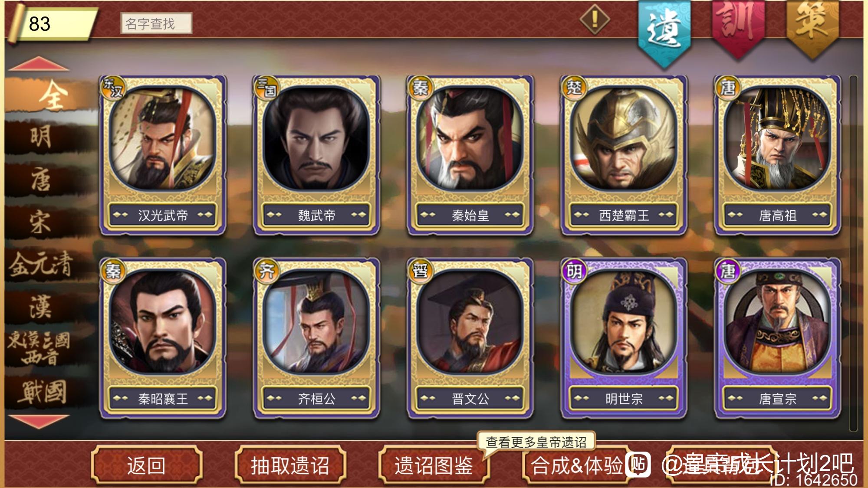This screenshot has height=488, width=868.
Task: Click the down arrow below dynasty list
Action: tap(39, 422)
